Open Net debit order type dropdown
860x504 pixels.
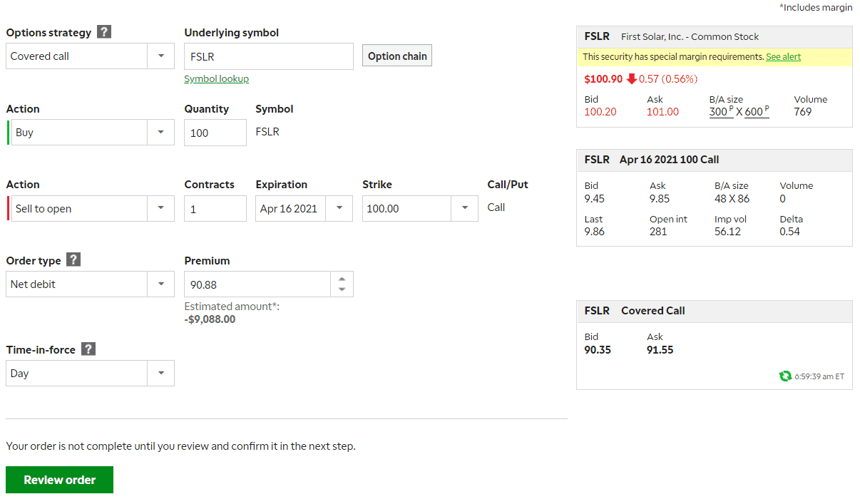point(90,284)
